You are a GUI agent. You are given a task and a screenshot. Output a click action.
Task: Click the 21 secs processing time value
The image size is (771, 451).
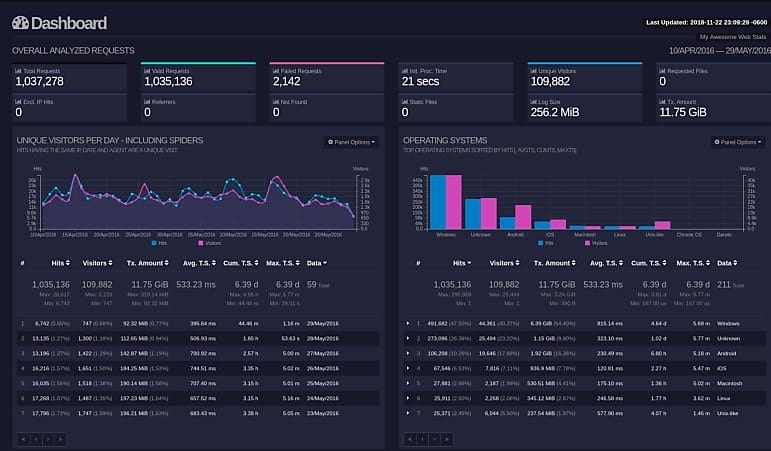click(x=420, y=82)
